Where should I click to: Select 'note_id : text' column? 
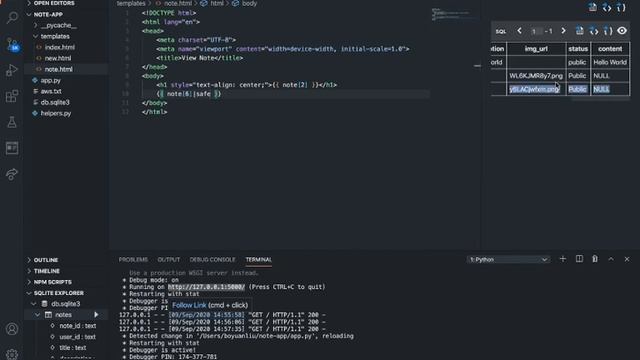[78, 326]
